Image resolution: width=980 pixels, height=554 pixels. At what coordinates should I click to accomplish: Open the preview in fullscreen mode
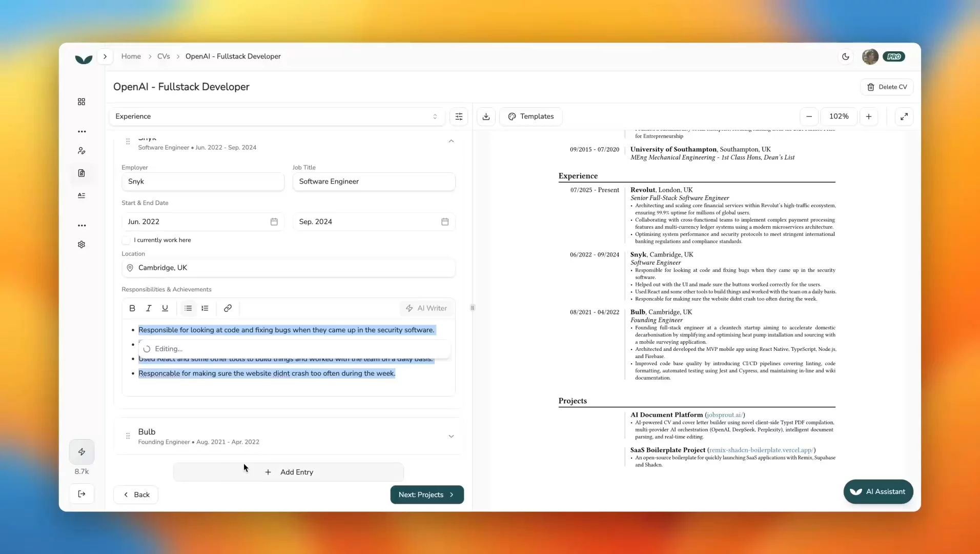click(x=904, y=116)
